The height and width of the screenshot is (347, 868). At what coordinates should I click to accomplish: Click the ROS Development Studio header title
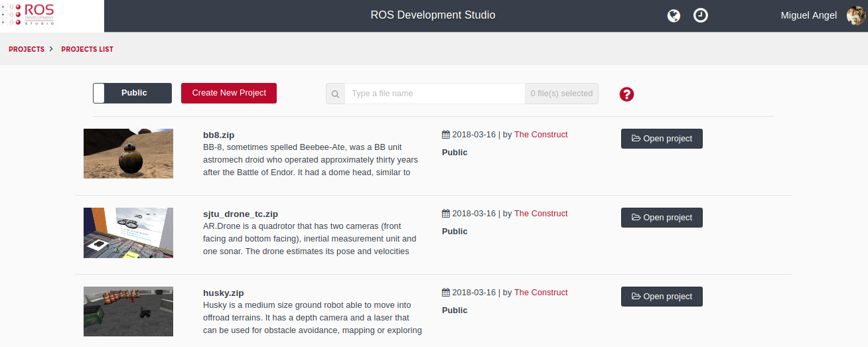[x=433, y=15]
